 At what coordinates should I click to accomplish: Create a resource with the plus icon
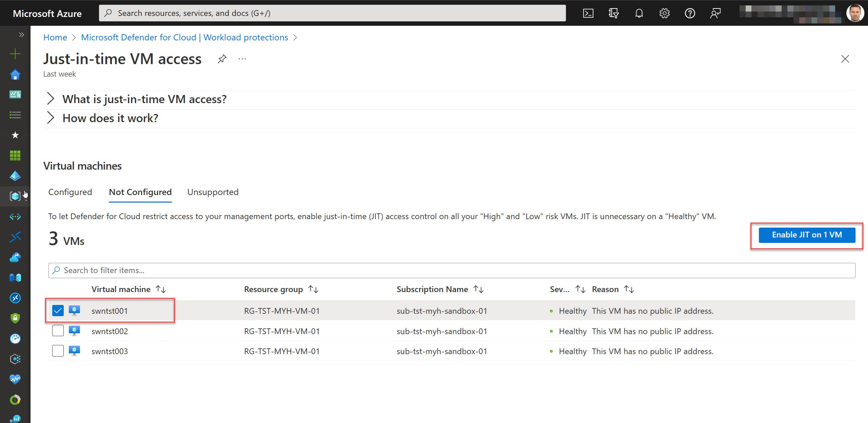15,53
